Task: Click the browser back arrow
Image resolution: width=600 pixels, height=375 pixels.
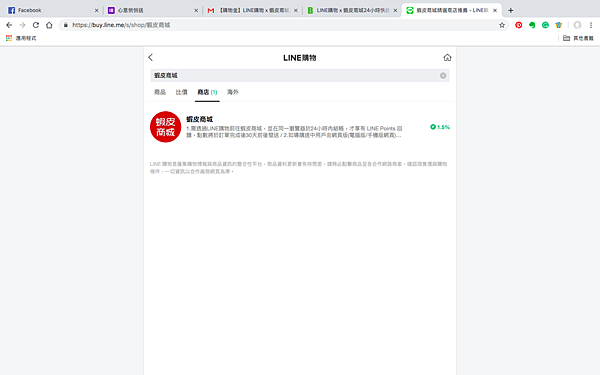Action: pos(9,25)
